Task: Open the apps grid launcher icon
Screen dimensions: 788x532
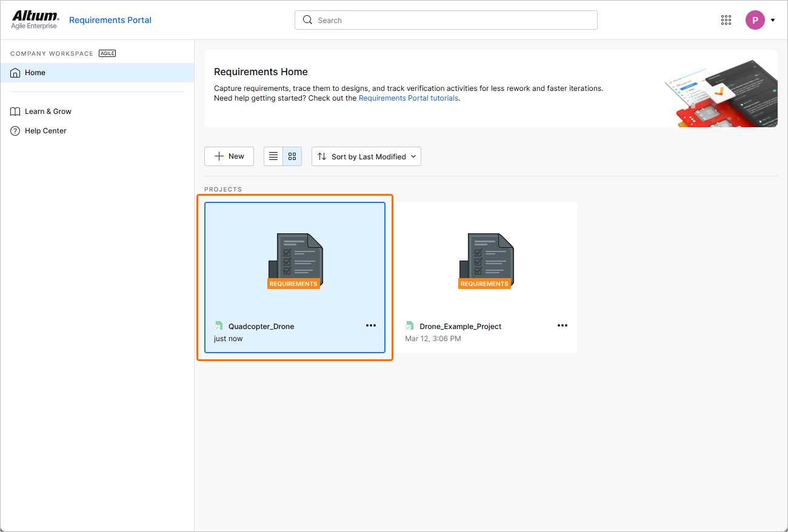Action: pos(726,20)
